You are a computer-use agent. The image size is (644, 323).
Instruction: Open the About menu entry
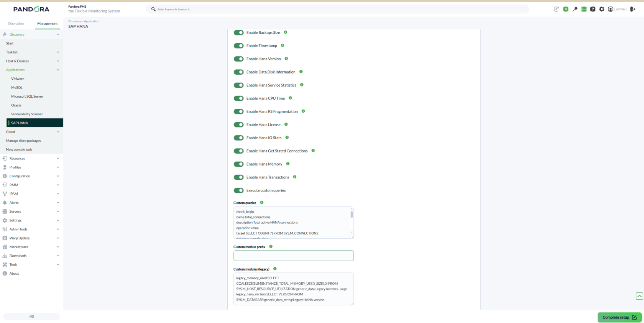click(x=14, y=274)
